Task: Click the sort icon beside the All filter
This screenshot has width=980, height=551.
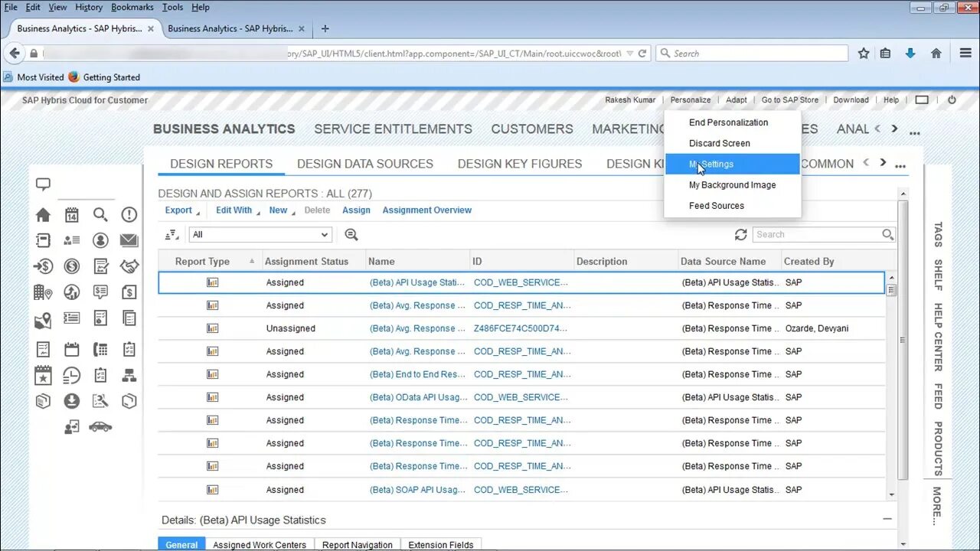Action: [171, 235]
